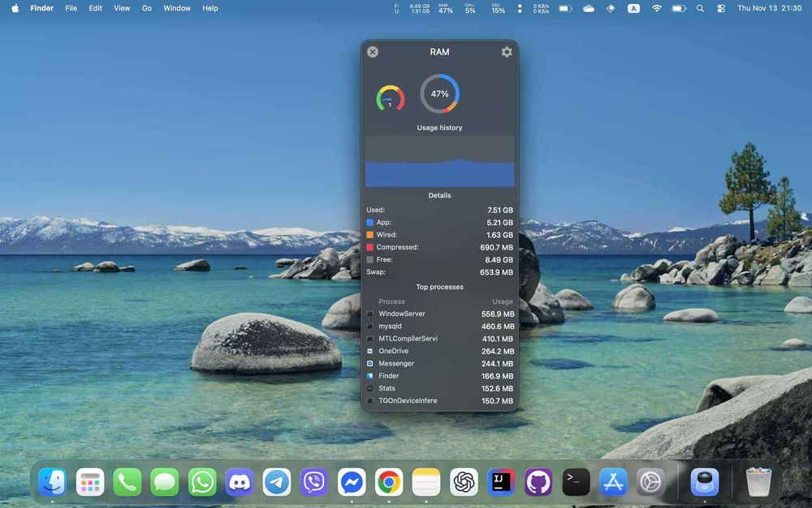Open Notes from the Dock

coord(426,482)
